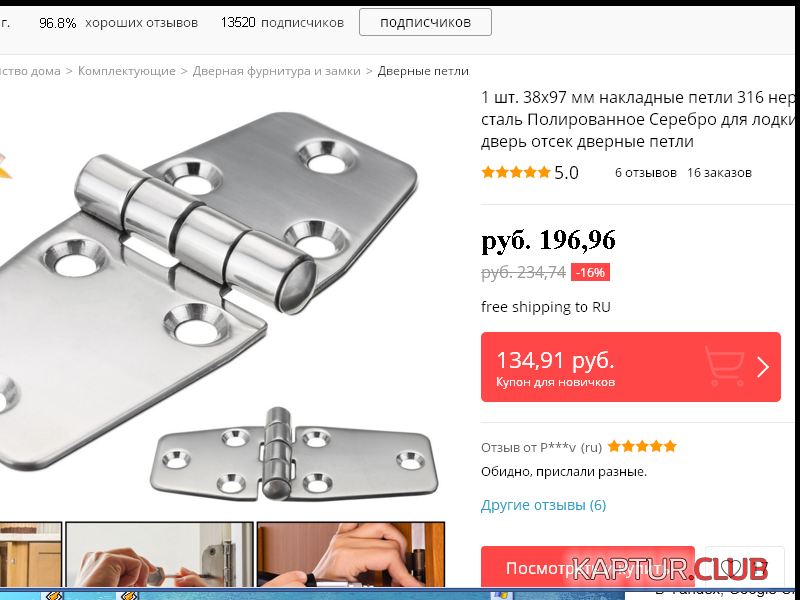
Task: Click the reviewer's five-star rating
Action: coord(642,447)
